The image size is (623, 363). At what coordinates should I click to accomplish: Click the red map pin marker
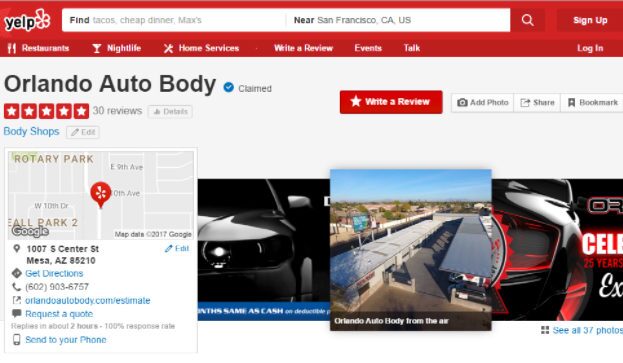tap(101, 195)
